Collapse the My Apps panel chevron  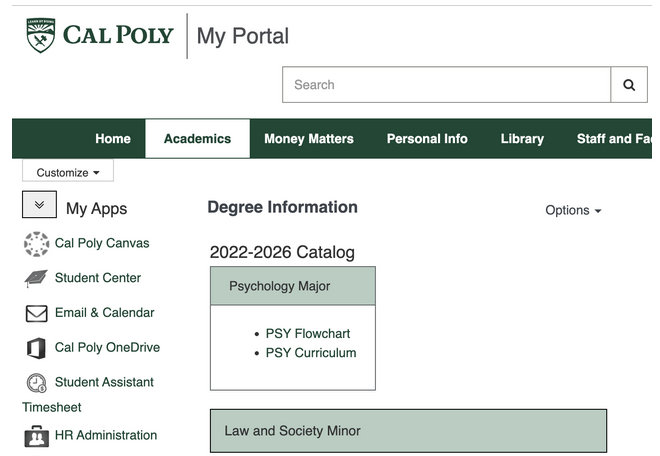[x=39, y=205]
